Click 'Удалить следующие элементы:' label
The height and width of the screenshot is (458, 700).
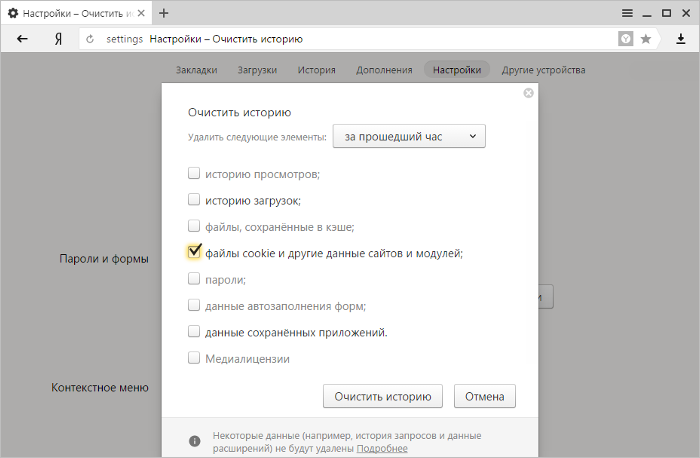(x=258, y=137)
